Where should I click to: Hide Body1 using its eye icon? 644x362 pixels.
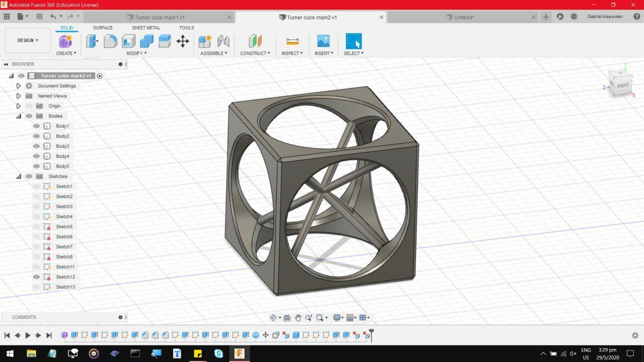tap(36, 126)
